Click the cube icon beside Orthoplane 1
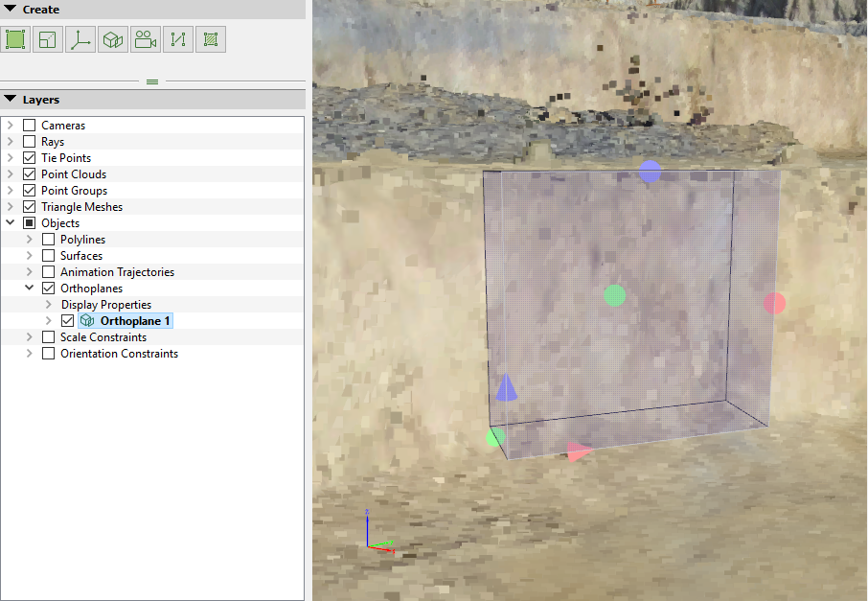This screenshot has width=868, height=601. click(87, 321)
